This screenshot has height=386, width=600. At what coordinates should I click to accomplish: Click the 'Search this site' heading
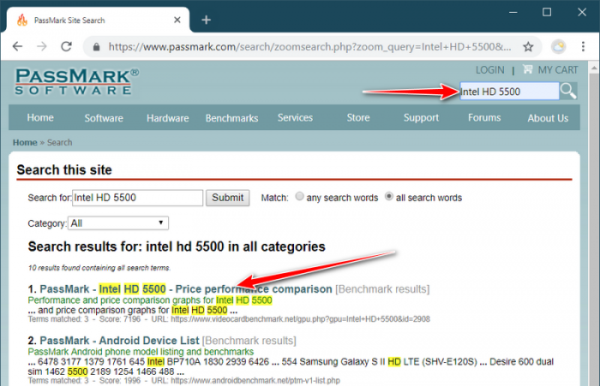point(64,170)
